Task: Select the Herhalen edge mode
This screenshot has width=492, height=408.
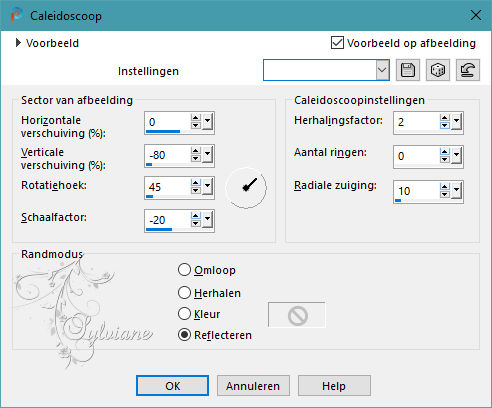Action: (184, 293)
